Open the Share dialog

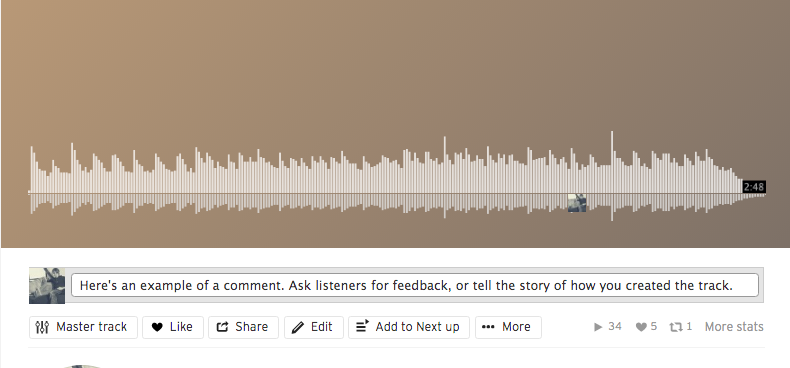243,327
